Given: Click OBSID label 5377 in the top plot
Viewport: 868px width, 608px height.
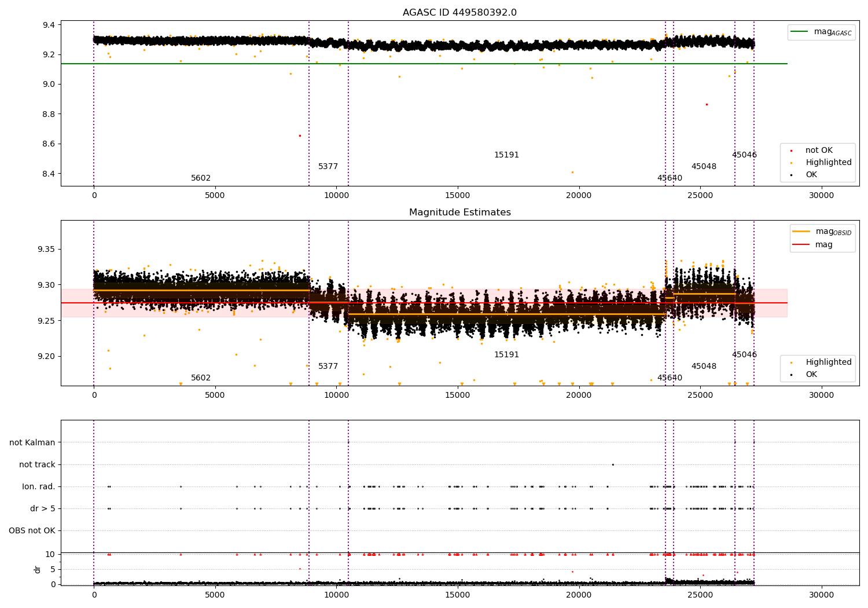Looking at the screenshot, I should click(328, 167).
